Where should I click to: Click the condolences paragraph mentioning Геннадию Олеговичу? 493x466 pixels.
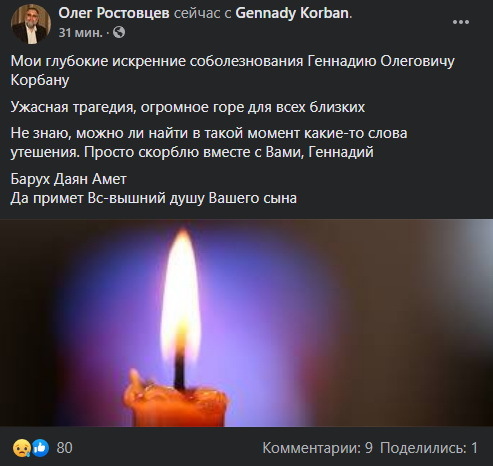233,71
